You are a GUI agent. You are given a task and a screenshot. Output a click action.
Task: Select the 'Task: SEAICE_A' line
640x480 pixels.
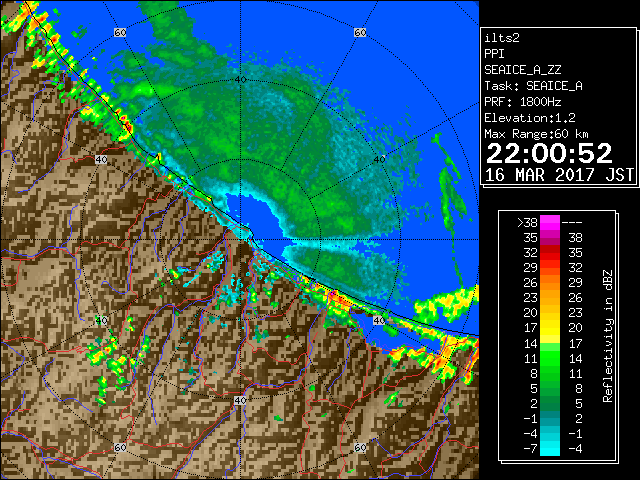point(533,86)
